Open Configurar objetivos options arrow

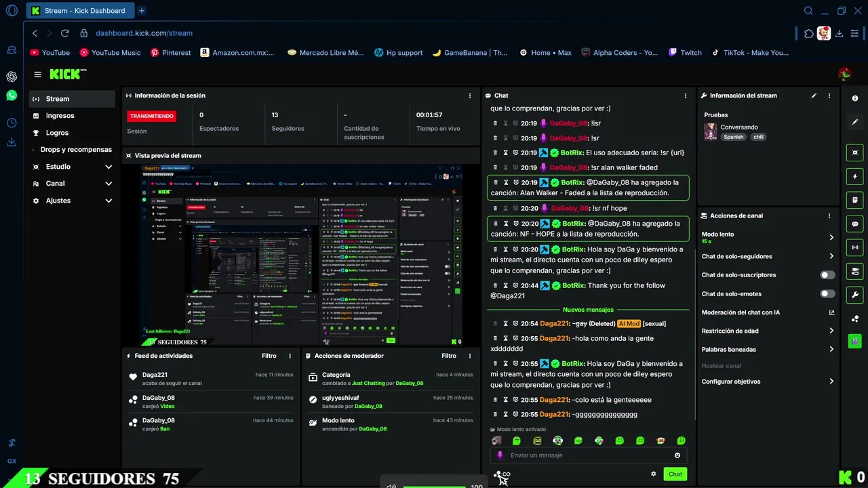pyautogui.click(x=831, y=382)
